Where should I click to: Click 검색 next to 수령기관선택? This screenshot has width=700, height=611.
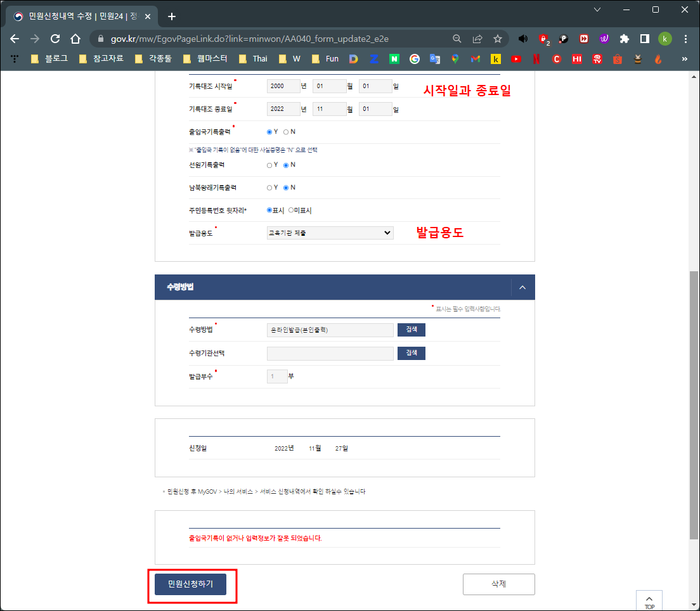coord(411,354)
